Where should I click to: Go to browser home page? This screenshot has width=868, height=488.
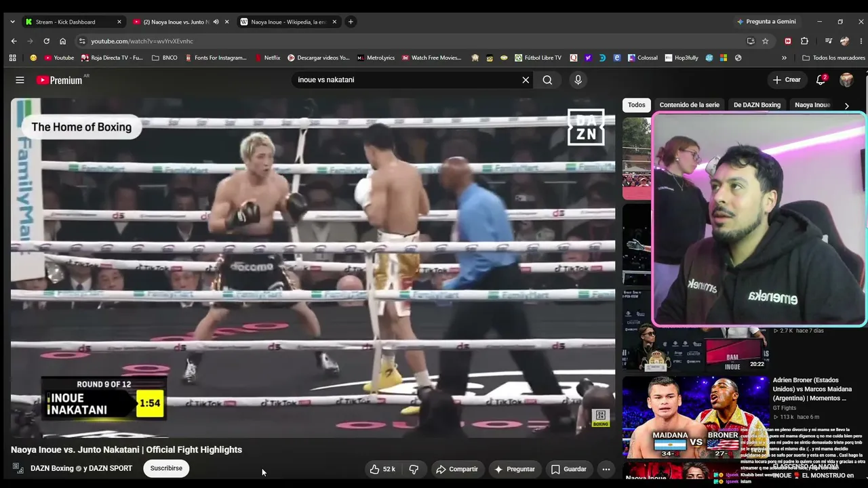62,41
